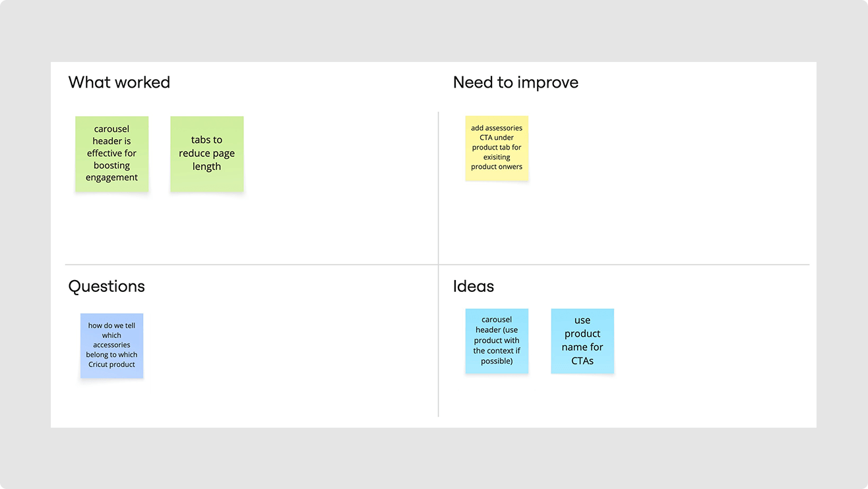This screenshot has height=489, width=868.
Task: Click the yellow add accessories CTA sticky note
Action: (497, 148)
